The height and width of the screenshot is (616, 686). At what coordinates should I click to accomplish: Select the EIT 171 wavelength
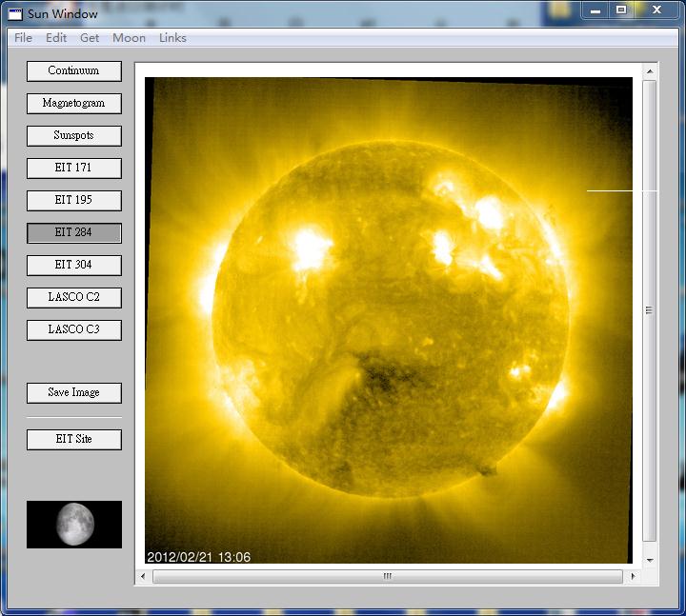74,169
